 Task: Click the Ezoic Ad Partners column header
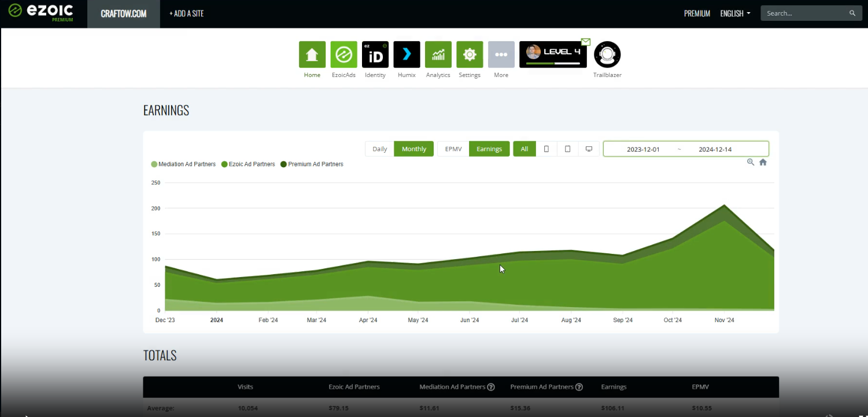tap(354, 387)
